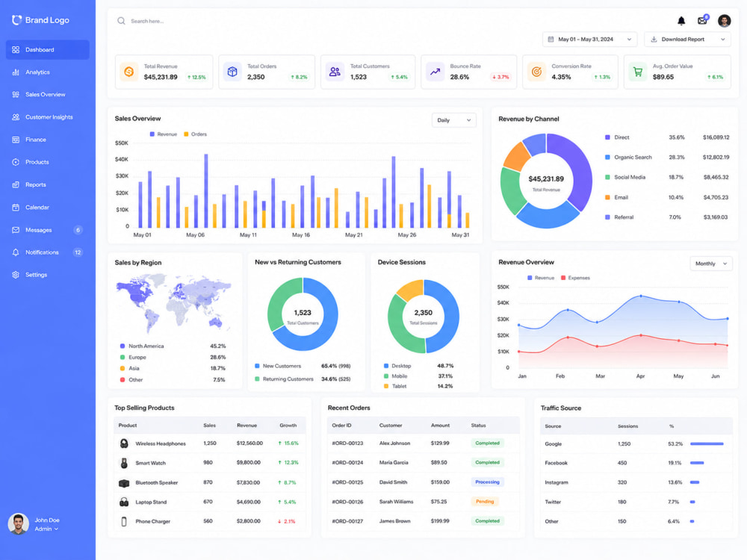Image resolution: width=747 pixels, height=560 pixels.
Task: Click the Analytics bar chart icon
Action: point(16,72)
